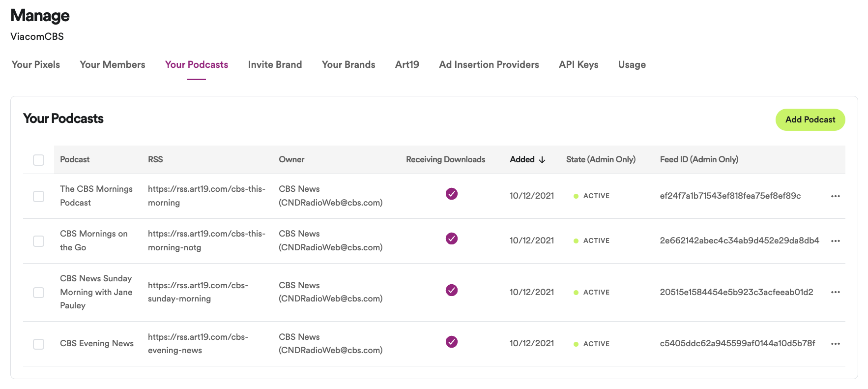Check the box for CBS Mornings on the Go

(x=38, y=241)
